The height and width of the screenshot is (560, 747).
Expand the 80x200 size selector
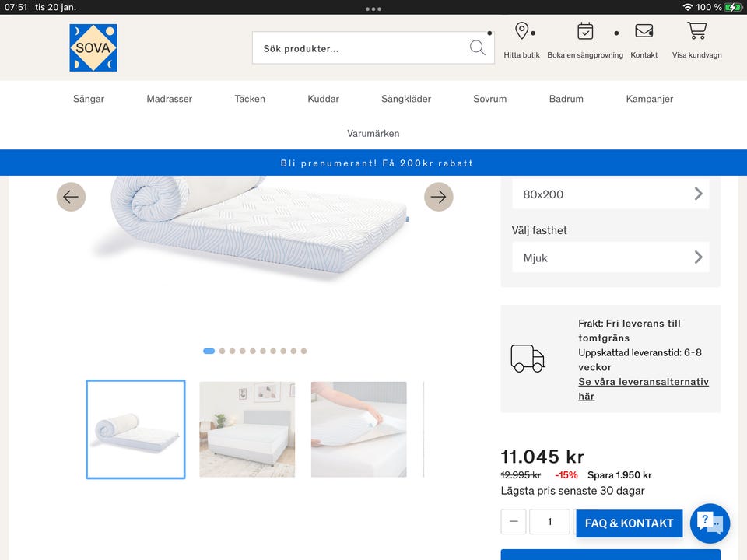tap(610, 194)
